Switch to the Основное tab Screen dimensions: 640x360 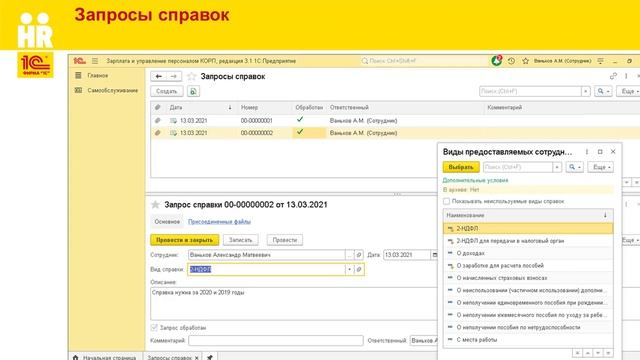(167, 222)
